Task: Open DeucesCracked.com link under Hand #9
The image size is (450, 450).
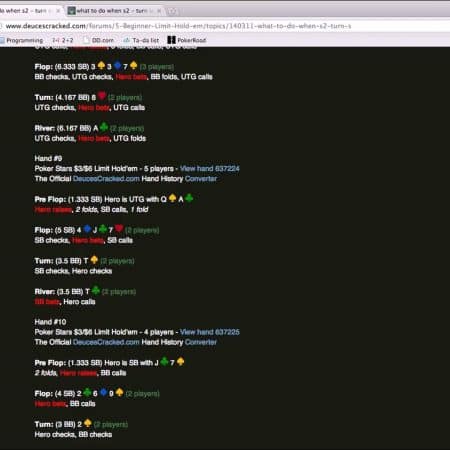Action: tap(106, 179)
